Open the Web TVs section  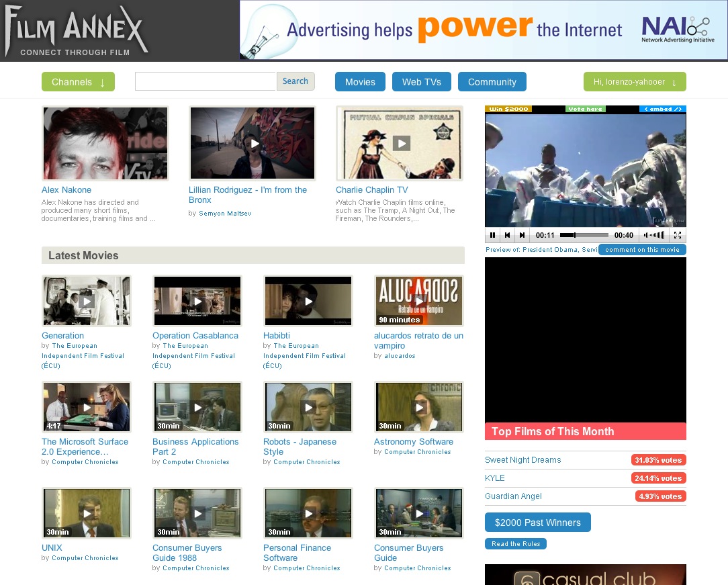422,82
